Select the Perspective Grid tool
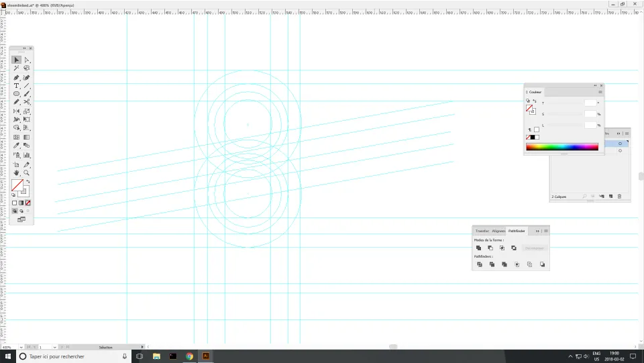The width and height of the screenshot is (644, 363). 27,127
